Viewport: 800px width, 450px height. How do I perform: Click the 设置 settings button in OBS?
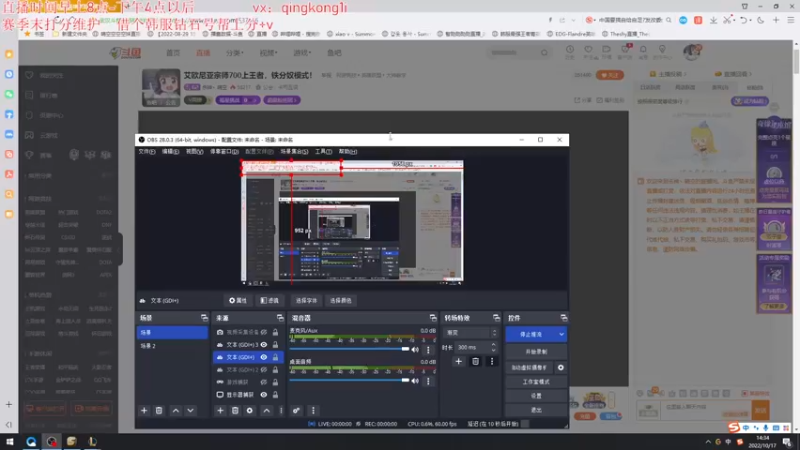click(x=536, y=396)
